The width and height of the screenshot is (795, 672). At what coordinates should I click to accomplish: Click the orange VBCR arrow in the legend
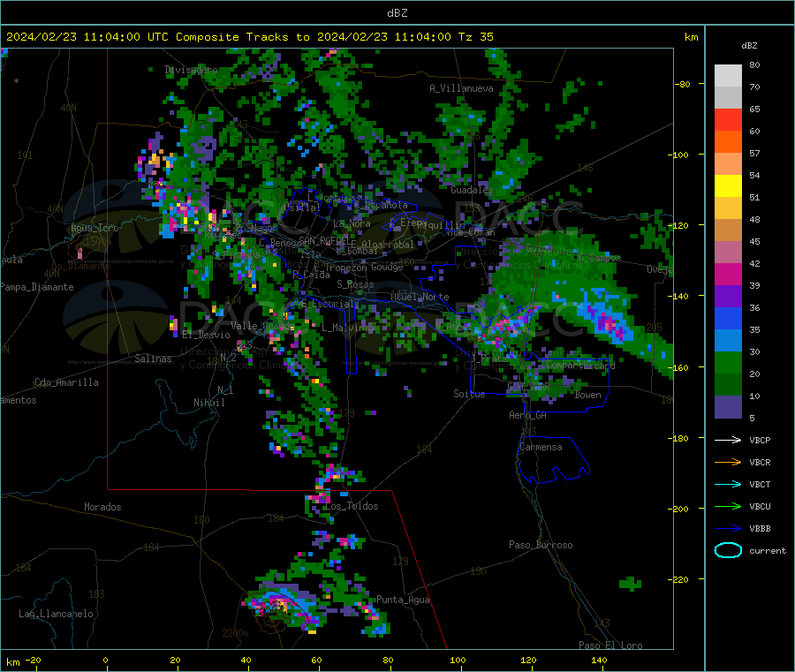pos(728,462)
